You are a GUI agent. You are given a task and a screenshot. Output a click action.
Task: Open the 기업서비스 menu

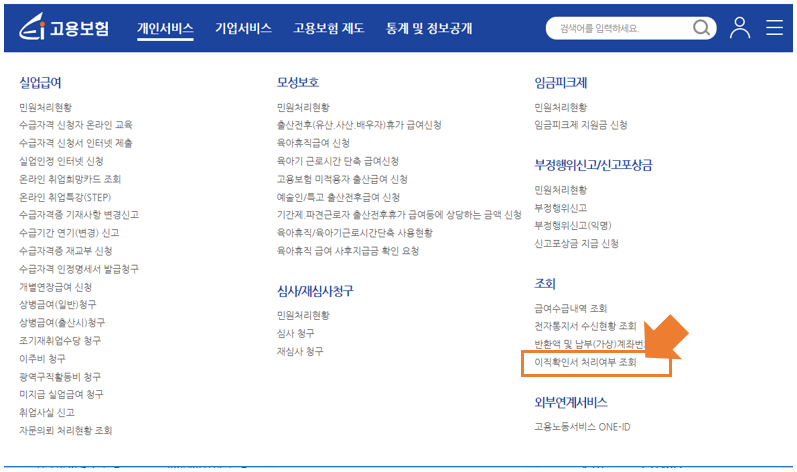(x=243, y=28)
